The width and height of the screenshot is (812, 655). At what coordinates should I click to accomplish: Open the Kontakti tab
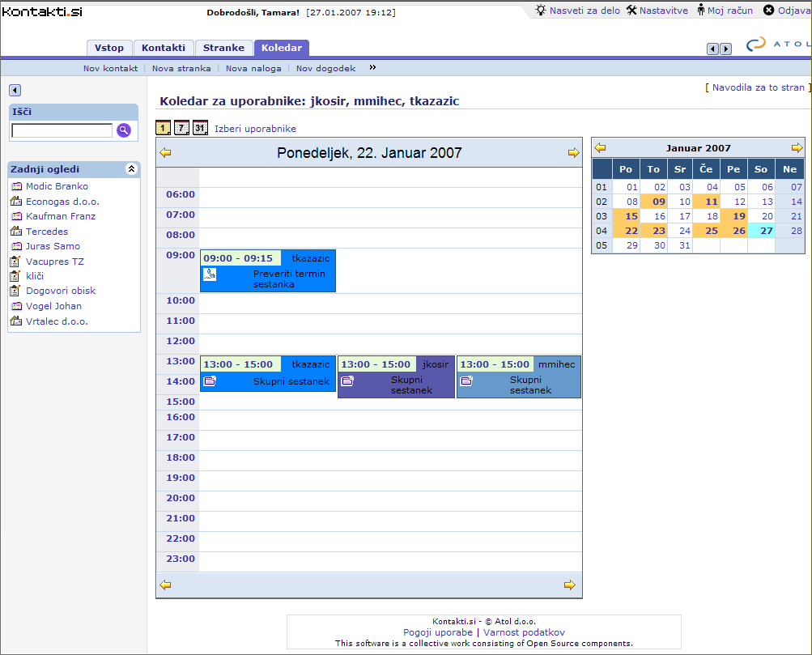click(164, 48)
